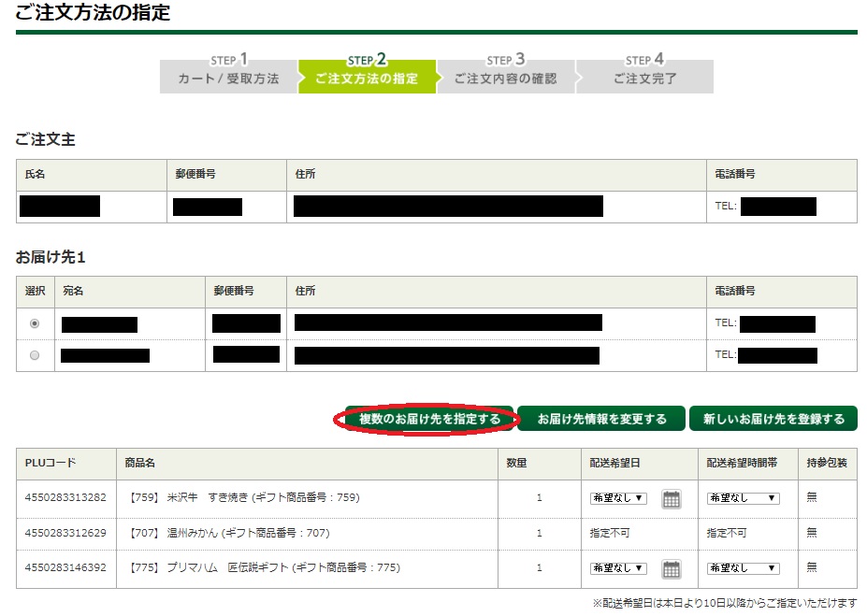
Task: Click お届け先情報を変更する button
Action: coord(601,419)
